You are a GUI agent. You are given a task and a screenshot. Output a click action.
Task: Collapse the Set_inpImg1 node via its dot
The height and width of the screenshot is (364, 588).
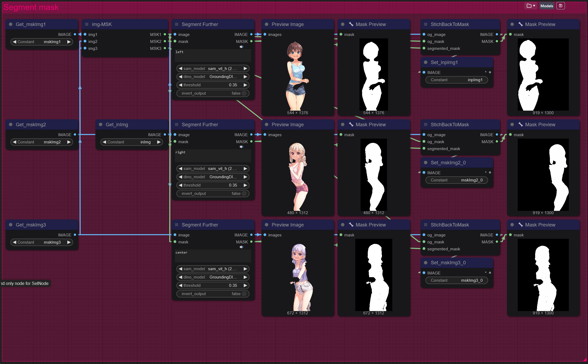(x=425, y=62)
